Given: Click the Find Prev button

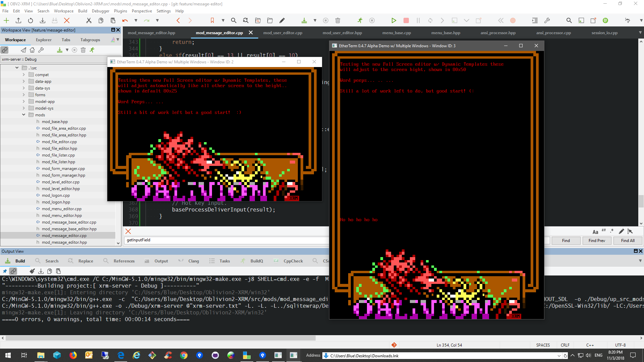Looking at the screenshot, I should (596, 240).
